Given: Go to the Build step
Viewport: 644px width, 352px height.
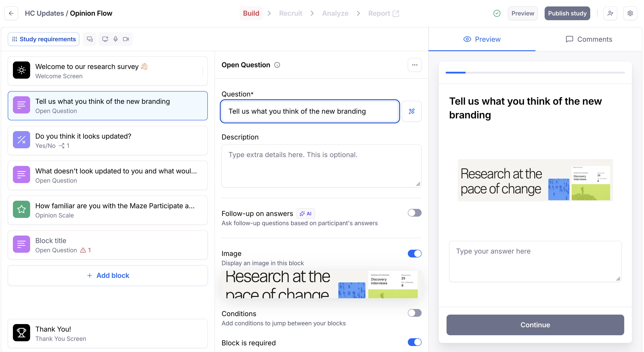Looking at the screenshot, I should 251,13.
